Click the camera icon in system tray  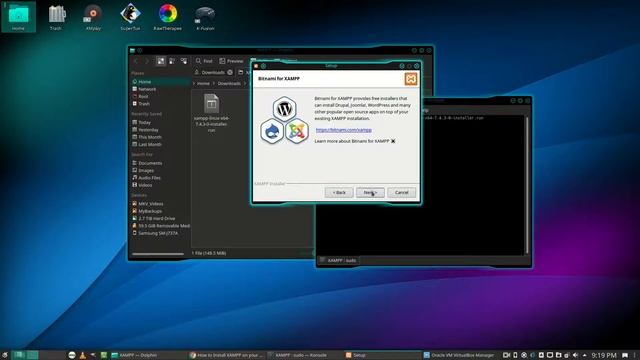pyautogui.click(x=506, y=355)
